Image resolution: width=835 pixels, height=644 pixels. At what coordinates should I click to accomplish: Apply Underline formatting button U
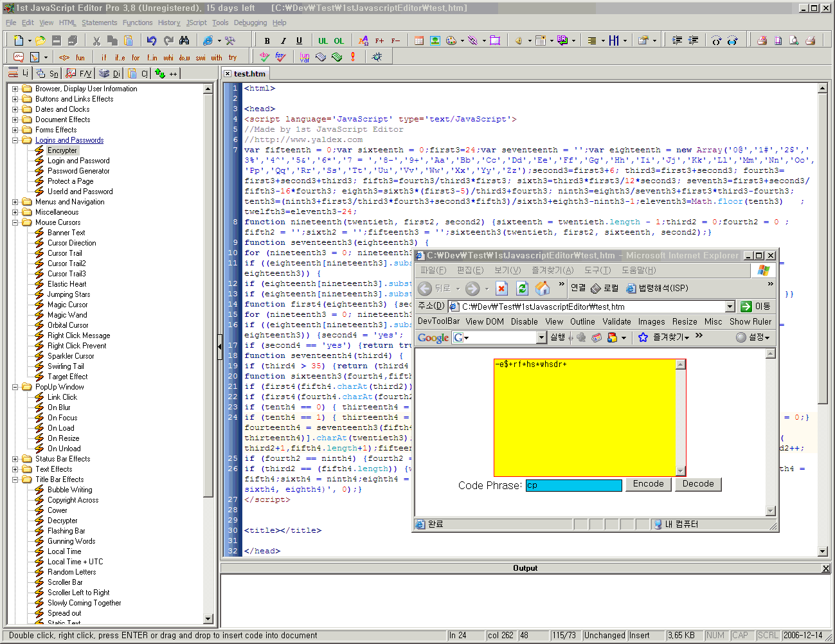(299, 40)
